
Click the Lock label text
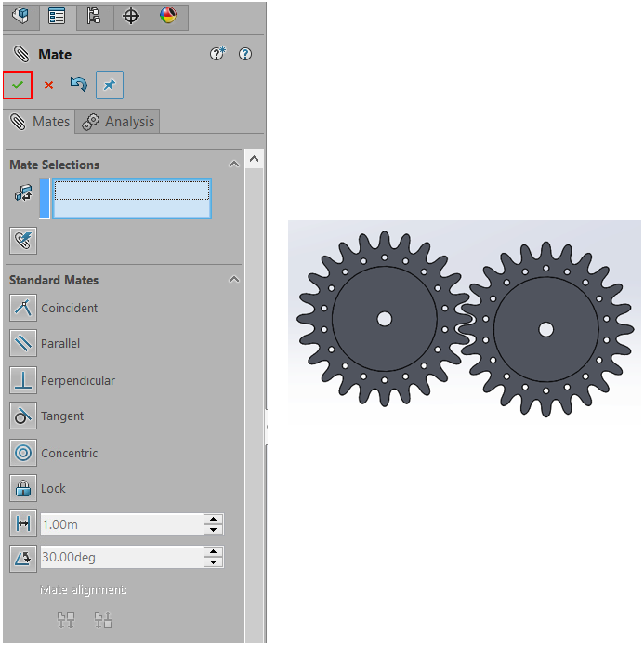(x=53, y=489)
